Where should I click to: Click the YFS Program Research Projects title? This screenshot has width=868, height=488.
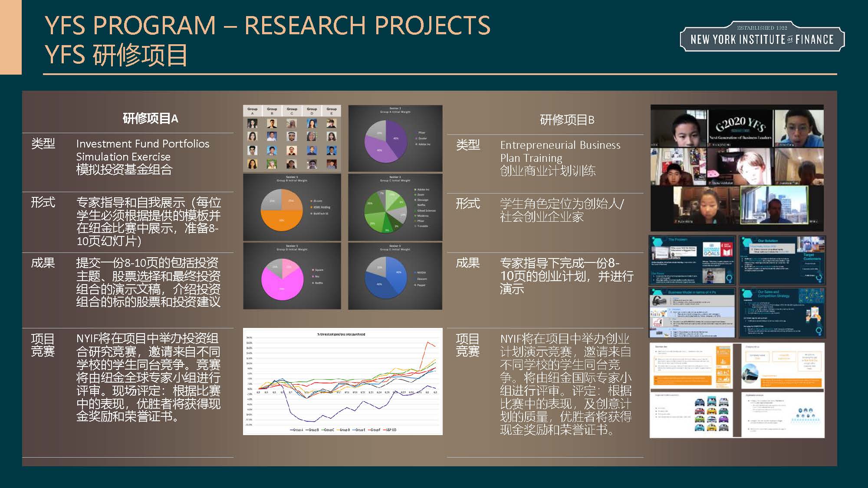click(x=267, y=25)
